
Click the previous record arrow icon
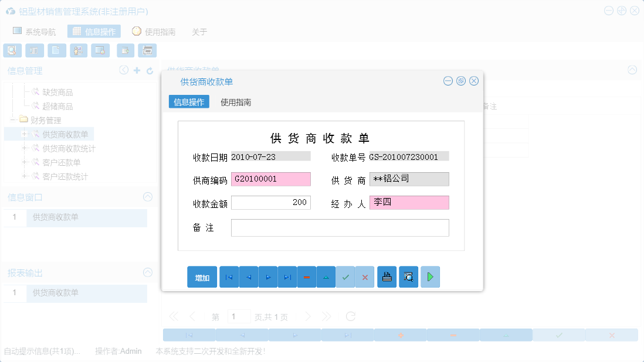click(x=248, y=276)
